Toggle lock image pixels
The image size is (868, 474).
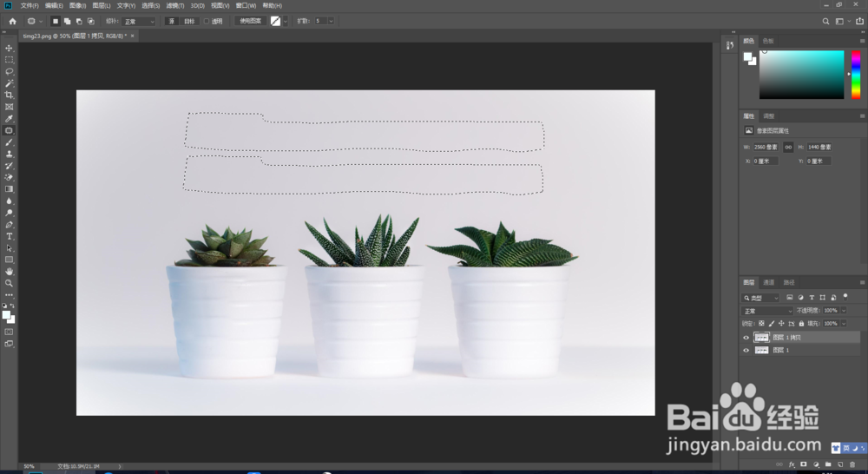point(772,324)
